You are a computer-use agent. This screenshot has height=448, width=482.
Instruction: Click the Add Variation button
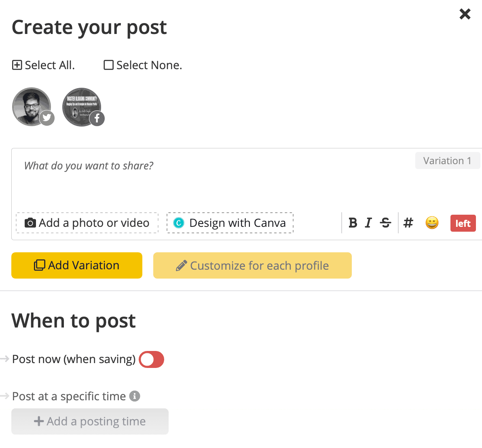coord(76,265)
